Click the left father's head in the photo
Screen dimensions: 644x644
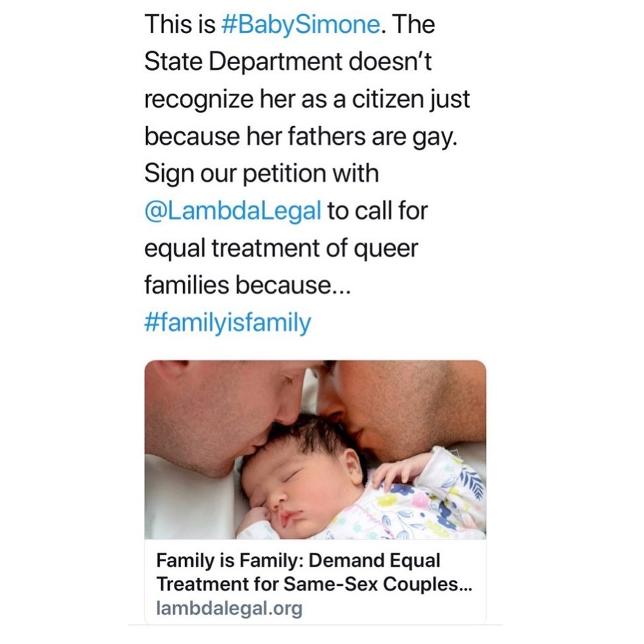(x=218, y=410)
